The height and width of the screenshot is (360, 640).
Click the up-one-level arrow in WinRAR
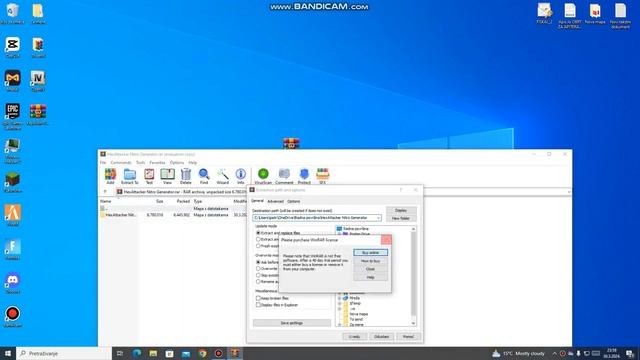pos(105,191)
